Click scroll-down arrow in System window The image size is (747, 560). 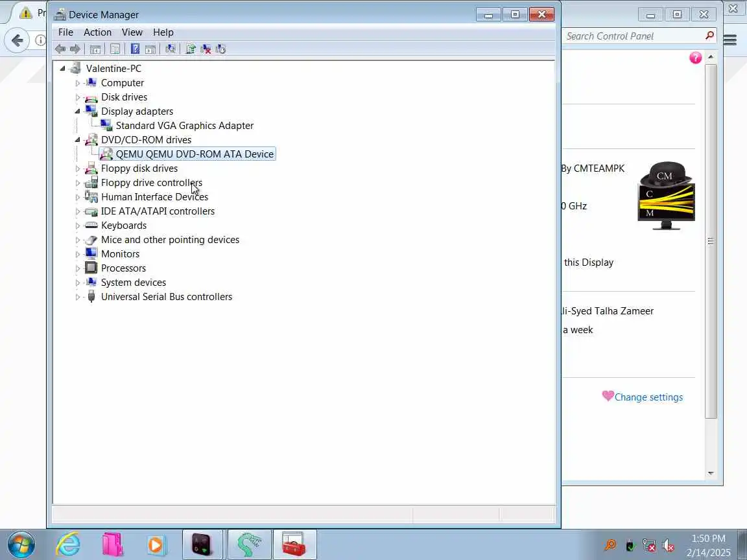(711, 473)
